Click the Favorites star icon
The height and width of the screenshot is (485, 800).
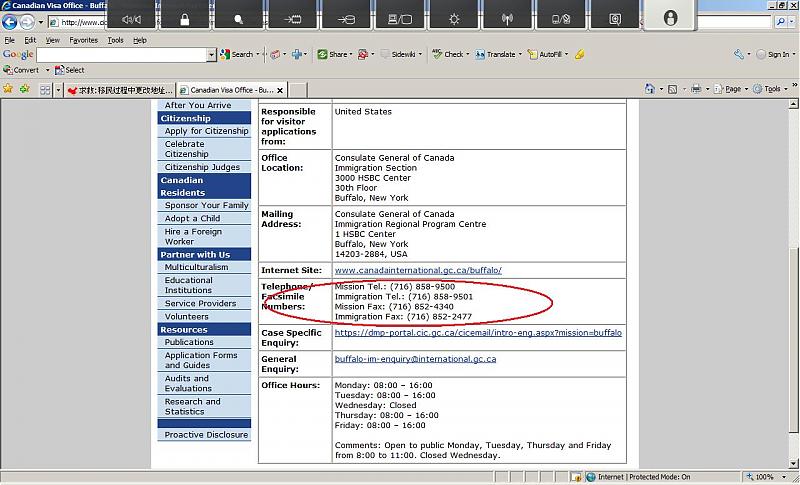[8, 89]
